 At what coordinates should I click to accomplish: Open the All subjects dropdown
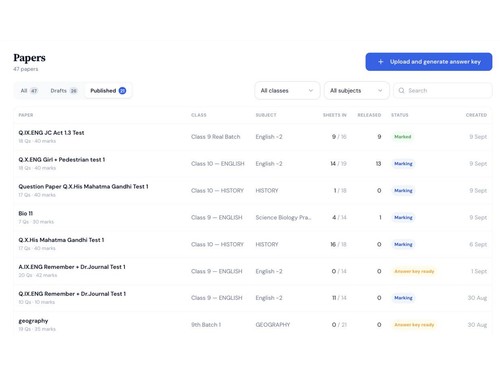tap(356, 90)
